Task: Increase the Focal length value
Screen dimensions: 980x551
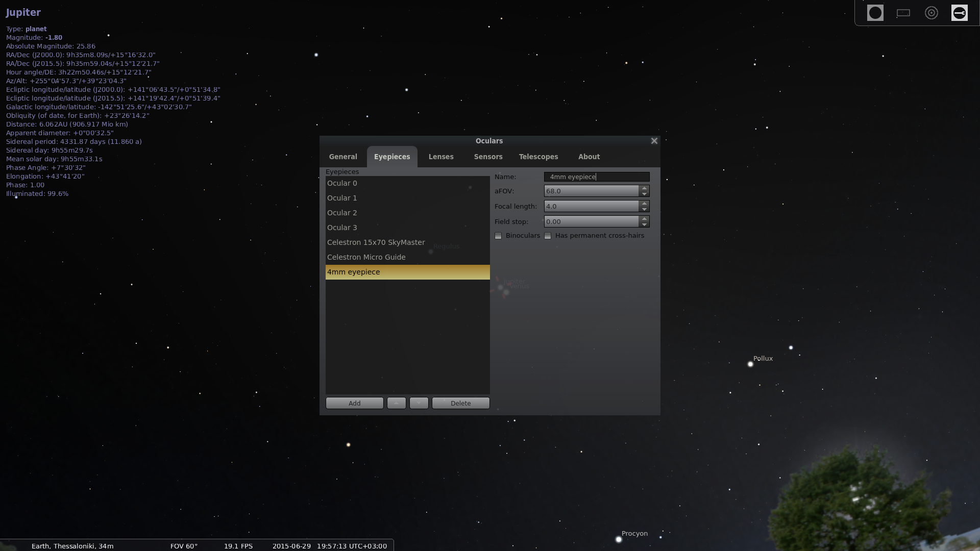Action: (644, 204)
